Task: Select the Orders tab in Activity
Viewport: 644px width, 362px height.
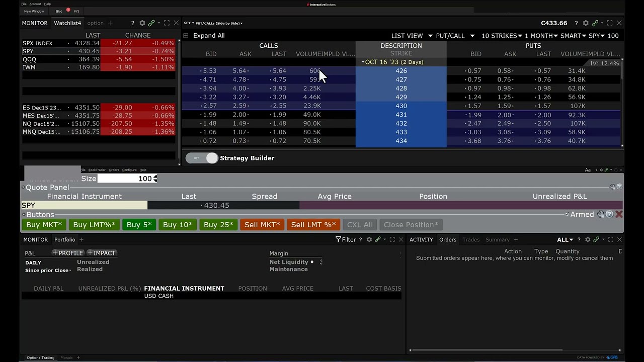Action: [448, 240]
